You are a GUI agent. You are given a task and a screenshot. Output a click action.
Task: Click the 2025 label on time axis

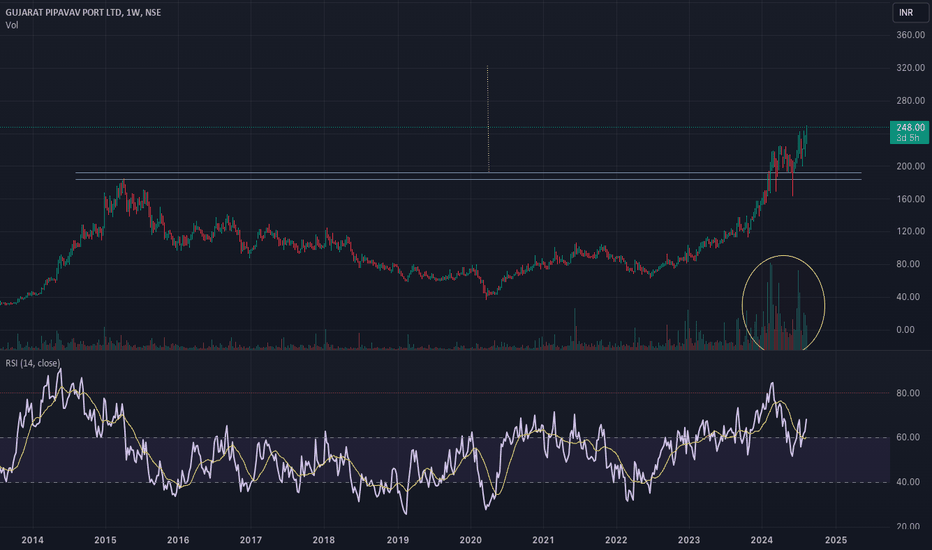click(x=836, y=540)
